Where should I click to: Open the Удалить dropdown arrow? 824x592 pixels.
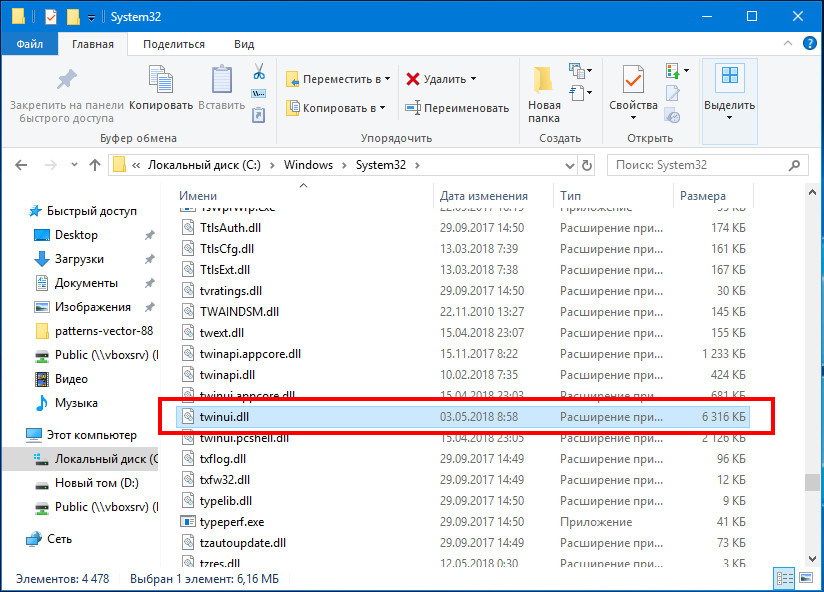(x=473, y=79)
